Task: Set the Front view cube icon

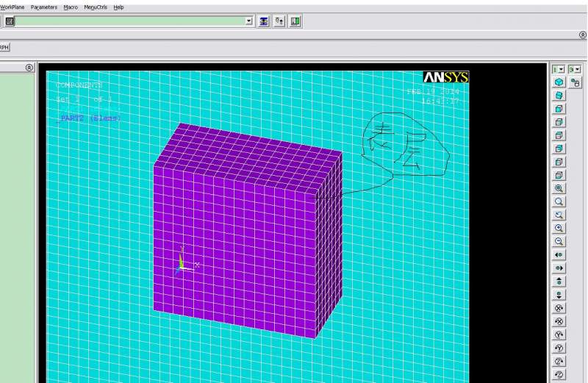Action: [559, 109]
